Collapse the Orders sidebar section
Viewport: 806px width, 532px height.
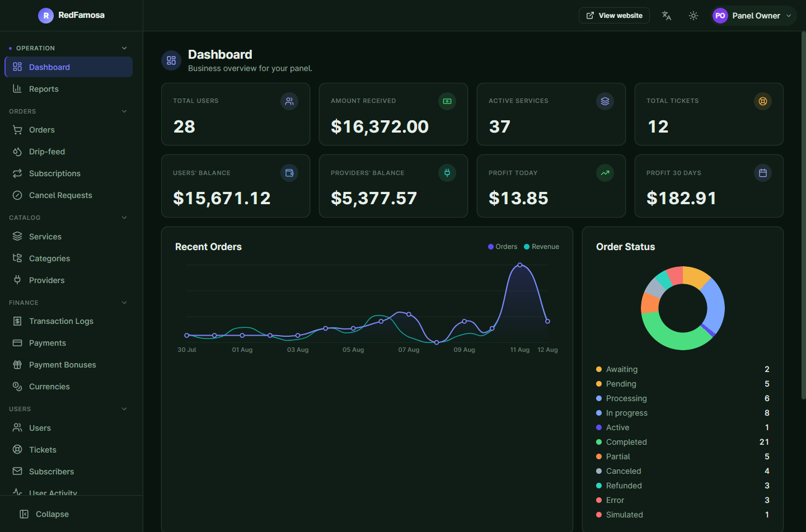(x=124, y=111)
